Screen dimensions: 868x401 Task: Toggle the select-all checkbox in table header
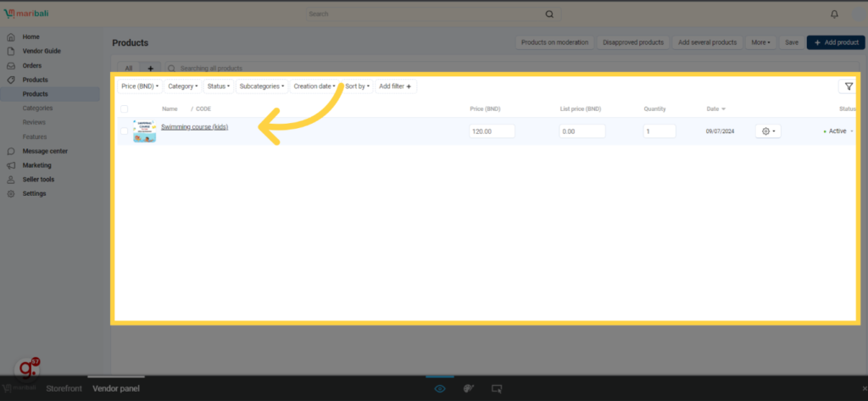point(125,109)
